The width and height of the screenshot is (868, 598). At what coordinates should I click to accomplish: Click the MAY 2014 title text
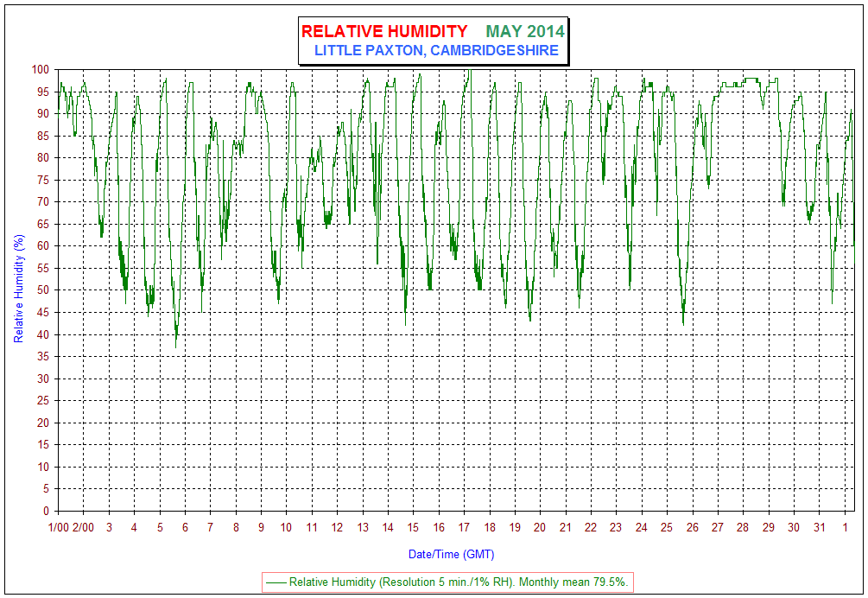click(x=525, y=31)
